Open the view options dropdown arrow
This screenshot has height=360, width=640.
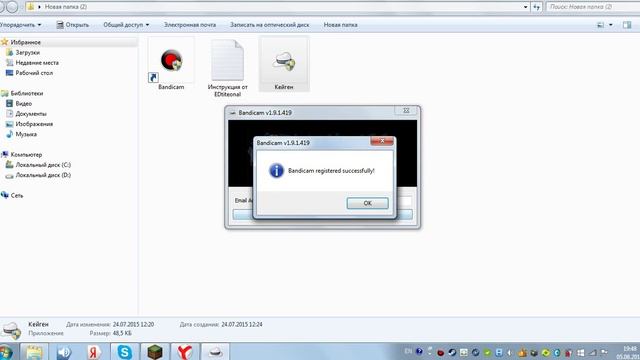coord(611,25)
